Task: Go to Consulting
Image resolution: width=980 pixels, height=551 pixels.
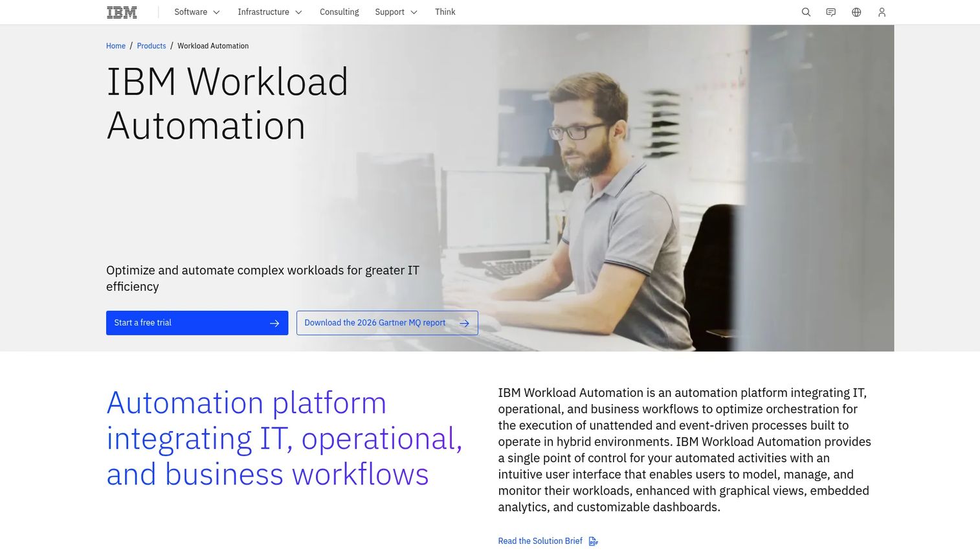Action: click(x=339, y=12)
